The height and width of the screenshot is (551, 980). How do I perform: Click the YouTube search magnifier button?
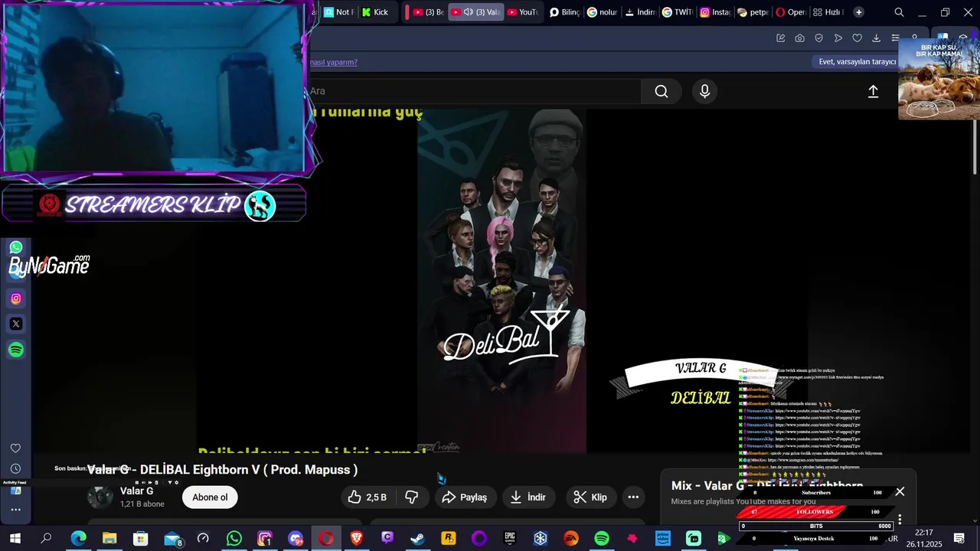click(661, 92)
